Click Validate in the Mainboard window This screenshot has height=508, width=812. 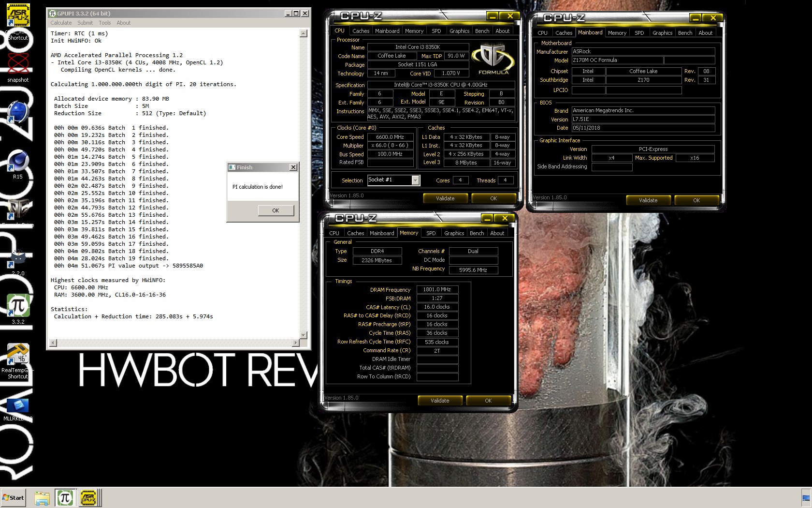[x=648, y=200]
